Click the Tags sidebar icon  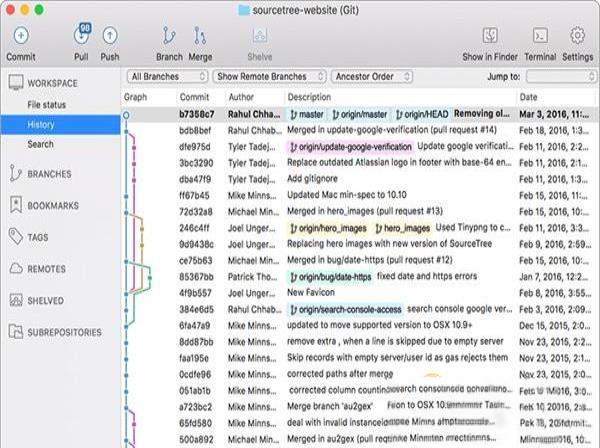[x=16, y=236]
